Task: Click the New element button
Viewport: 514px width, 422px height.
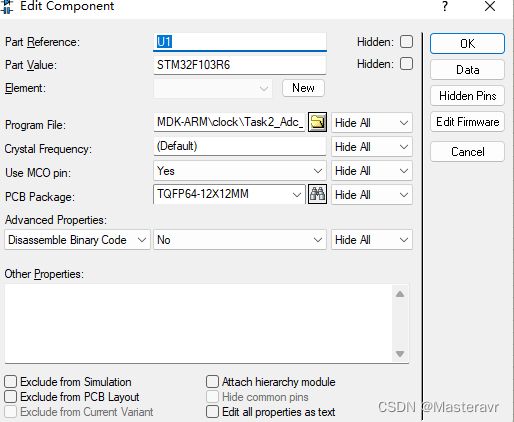Action: 303,88
